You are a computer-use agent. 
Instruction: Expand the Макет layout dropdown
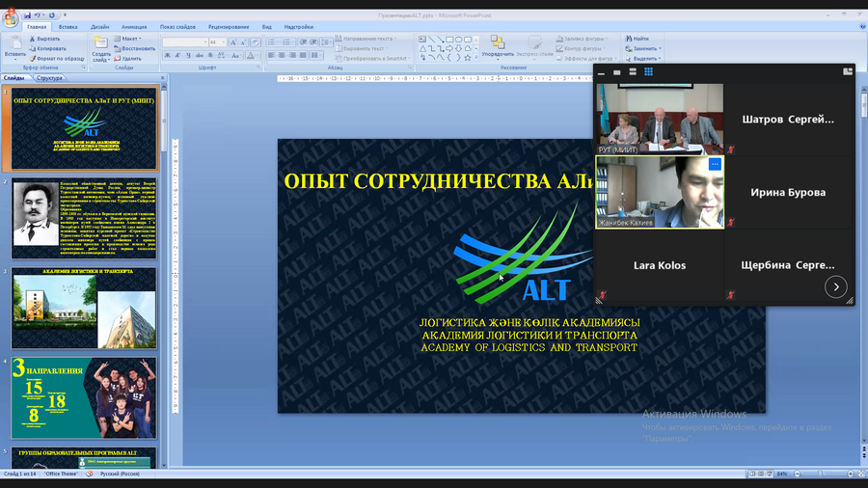[128, 39]
